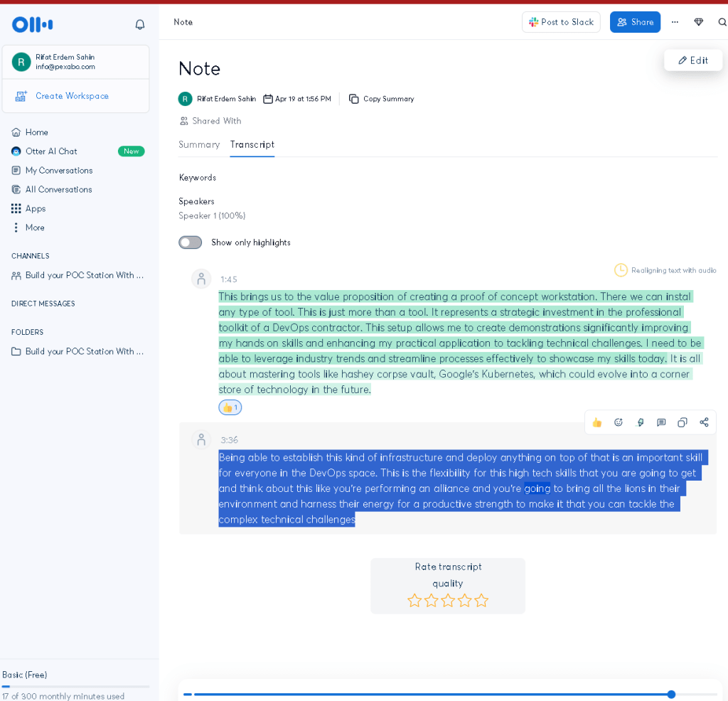Open Apps in sidebar

coord(28,208)
